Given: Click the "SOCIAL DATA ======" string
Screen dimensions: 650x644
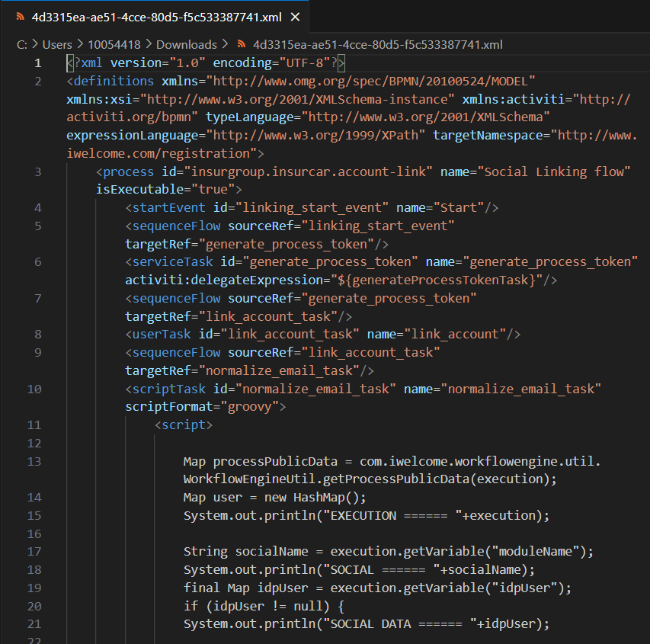Looking at the screenshot, I should pyautogui.click(x=399, y=624).
